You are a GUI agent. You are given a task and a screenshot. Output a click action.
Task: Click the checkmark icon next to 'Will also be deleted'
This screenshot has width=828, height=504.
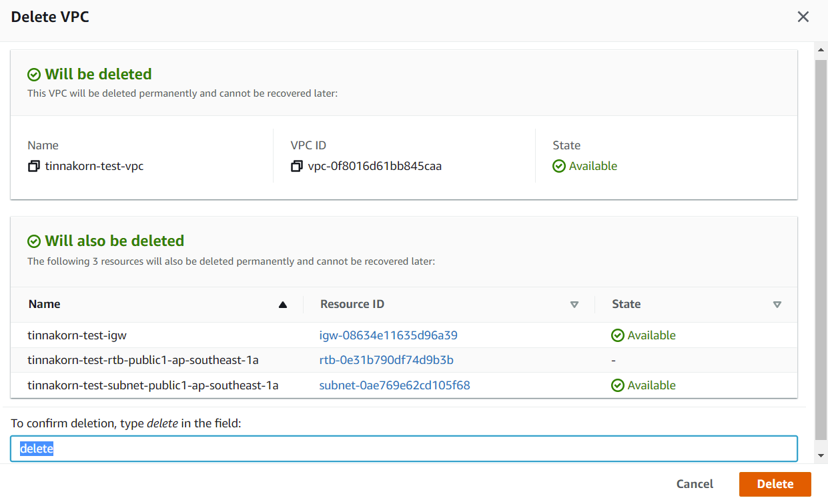point(33,241)
